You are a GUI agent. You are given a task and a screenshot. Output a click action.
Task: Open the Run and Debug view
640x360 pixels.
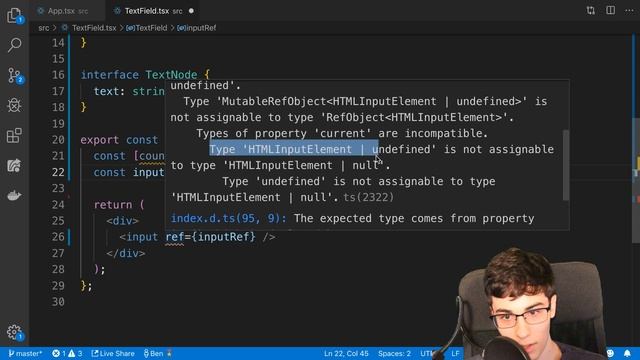pyautogui.click(x=14, y=106)
